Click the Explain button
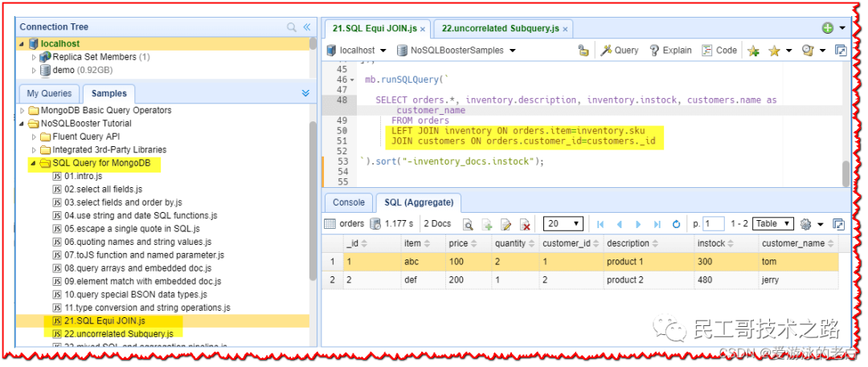Image resolution: width=868 pixels, height=367 pixels. (x=670, y=51)
